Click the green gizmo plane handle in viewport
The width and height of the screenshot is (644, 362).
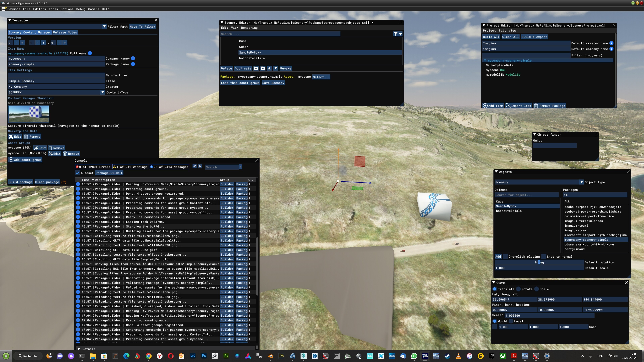[357, 188]
